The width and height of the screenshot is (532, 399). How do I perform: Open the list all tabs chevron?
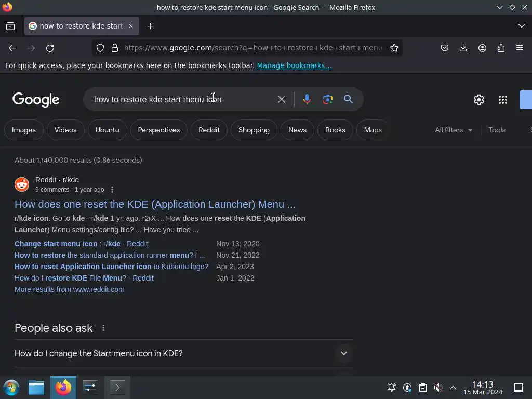tap(522, 26)
